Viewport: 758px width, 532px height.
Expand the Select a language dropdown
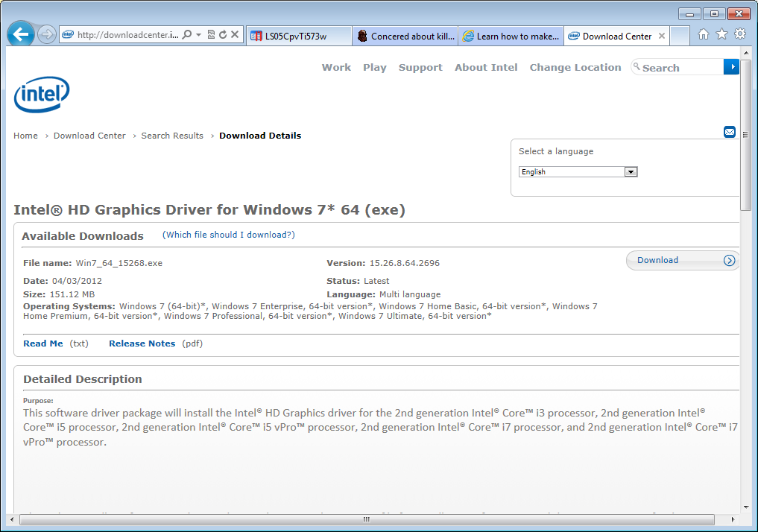631,172
